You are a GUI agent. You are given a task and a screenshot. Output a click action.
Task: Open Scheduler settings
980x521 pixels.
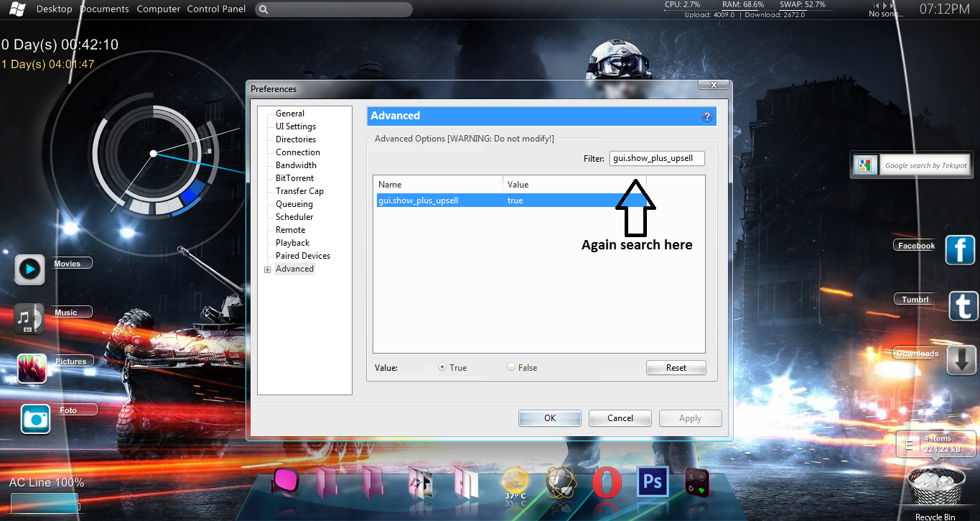pyautogui.click(x=294, y=217)
